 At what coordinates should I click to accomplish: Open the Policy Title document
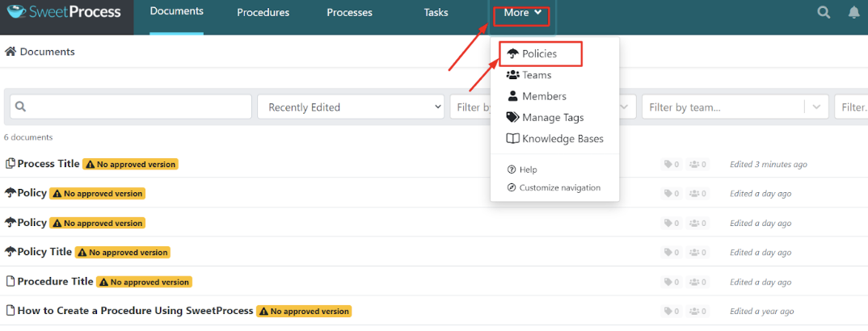44,251
